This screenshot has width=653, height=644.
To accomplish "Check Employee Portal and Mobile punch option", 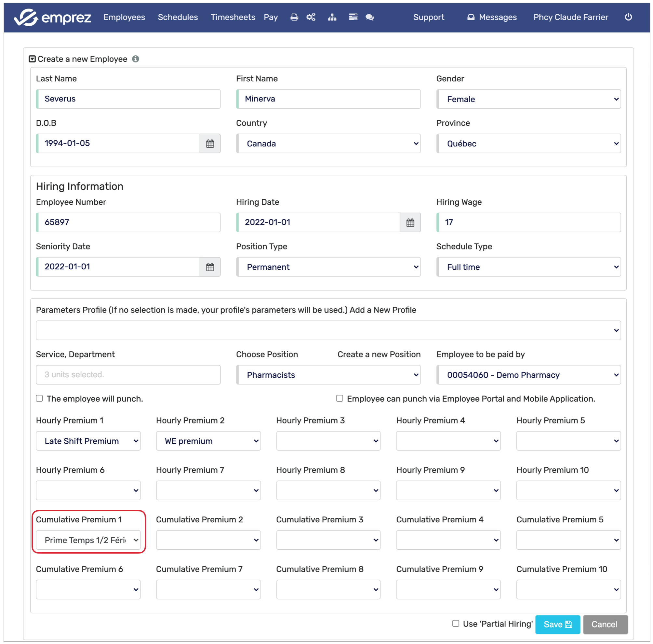I will (339, 398).
